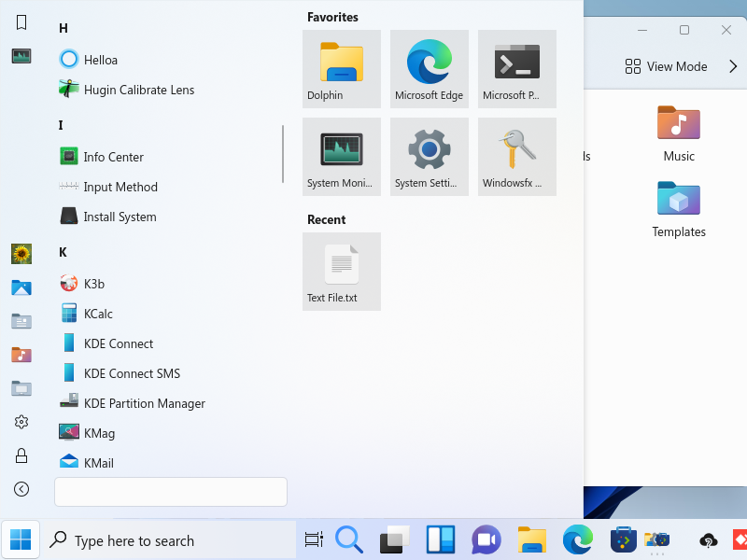Click the bookmark icon atop the menu sidebar

tap(21, 22)
